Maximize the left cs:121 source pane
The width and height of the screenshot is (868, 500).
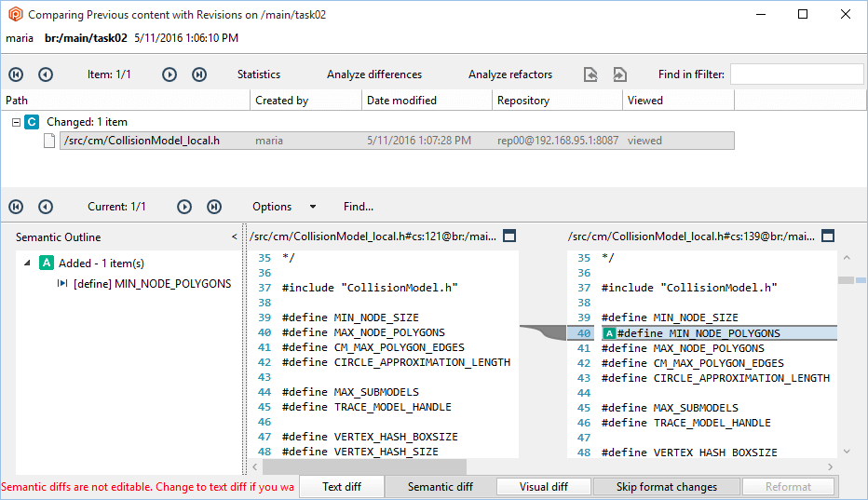point(509,236)
